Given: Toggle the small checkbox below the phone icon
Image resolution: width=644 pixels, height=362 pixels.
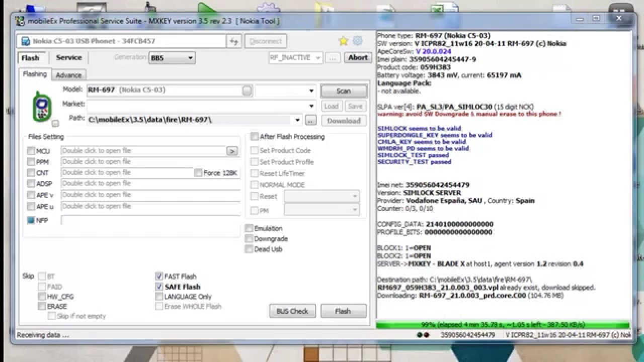Looking at the screenshot, I should pos(55,123).
